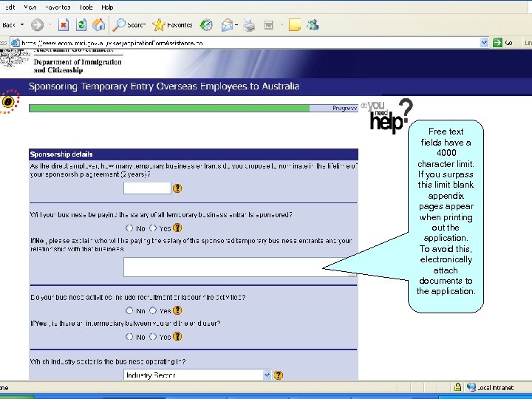Click the Back navigation button
The height and width of the screenshot is (399, 532).
pyautogui.click(x=9, y=25)
